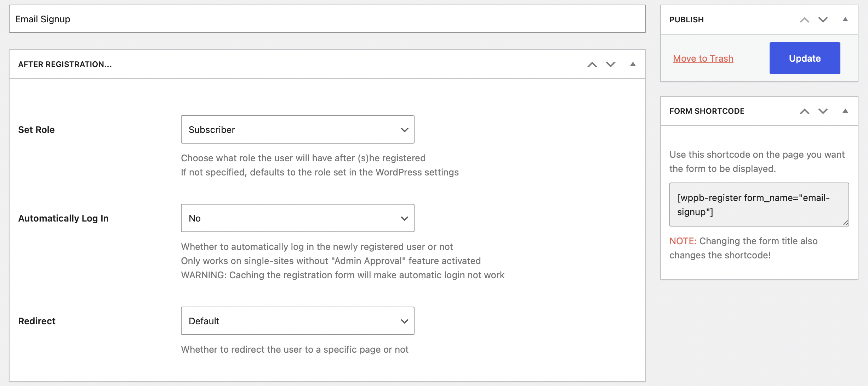Screen dimensions: 868x386
Task: Move FORM SHORTCODE box down
Action: [x=823, y=111]
